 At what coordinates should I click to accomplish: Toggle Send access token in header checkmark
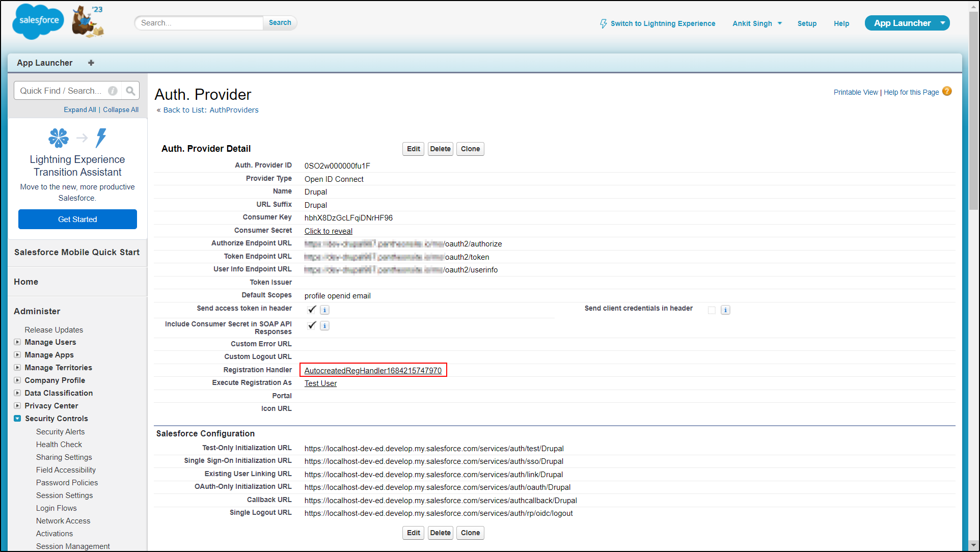click(x=312, y=309)
